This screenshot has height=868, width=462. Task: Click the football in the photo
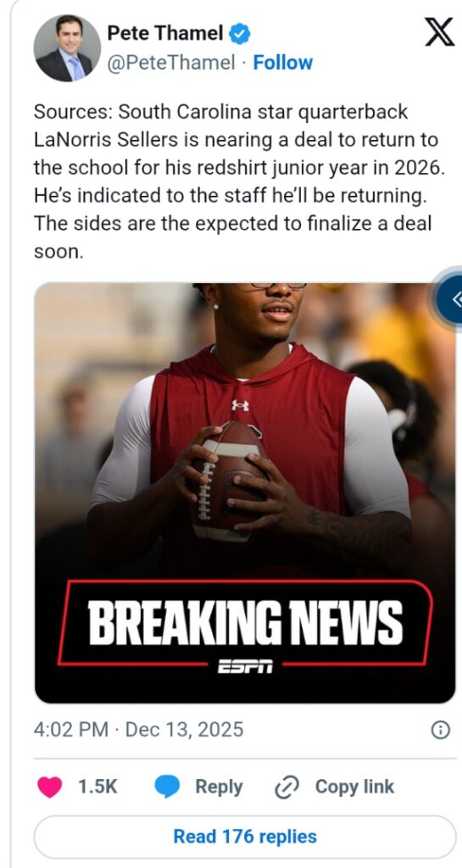(228, 481)
